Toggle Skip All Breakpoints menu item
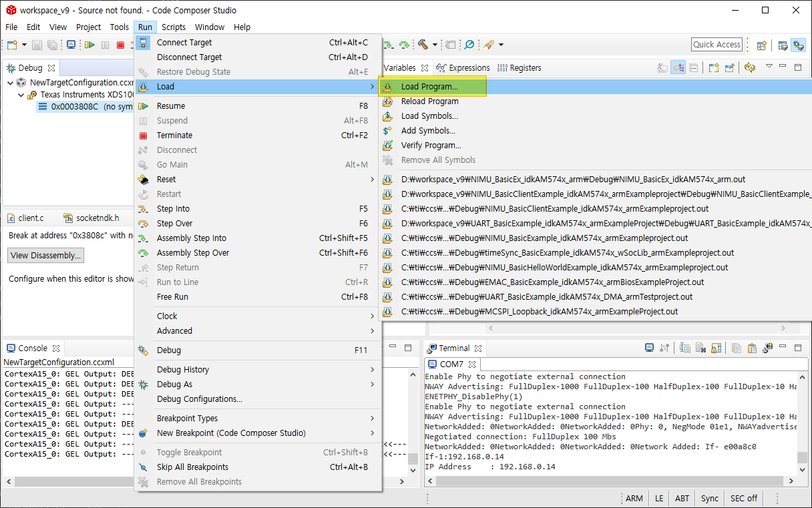This screenshot has height=508, width=812. point(258,467)
